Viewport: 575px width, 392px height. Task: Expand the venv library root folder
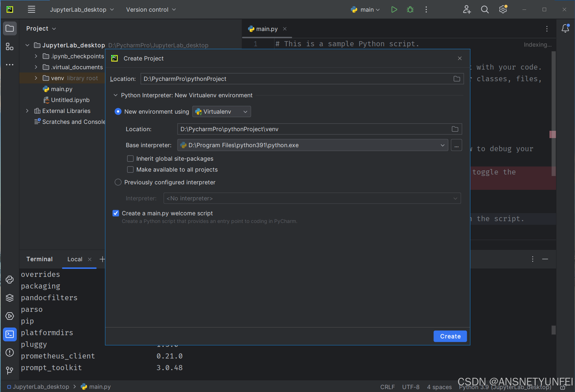coord(36,78)
